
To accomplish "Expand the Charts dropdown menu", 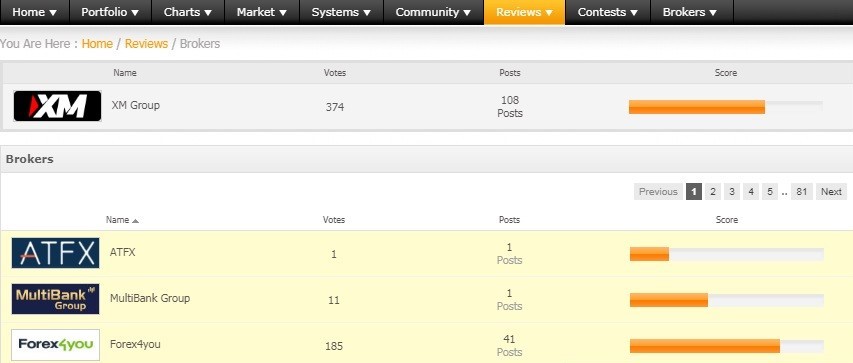I will (x=188, y=12).
